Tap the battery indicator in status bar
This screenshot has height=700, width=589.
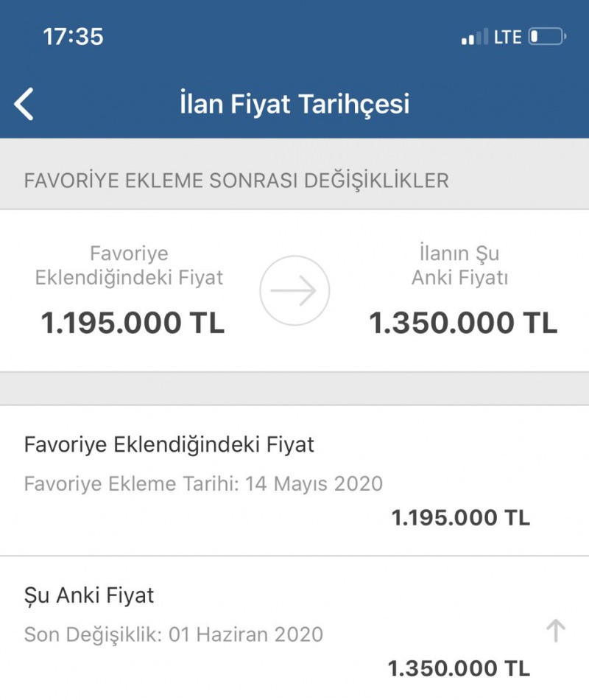(x=548, y=37)
